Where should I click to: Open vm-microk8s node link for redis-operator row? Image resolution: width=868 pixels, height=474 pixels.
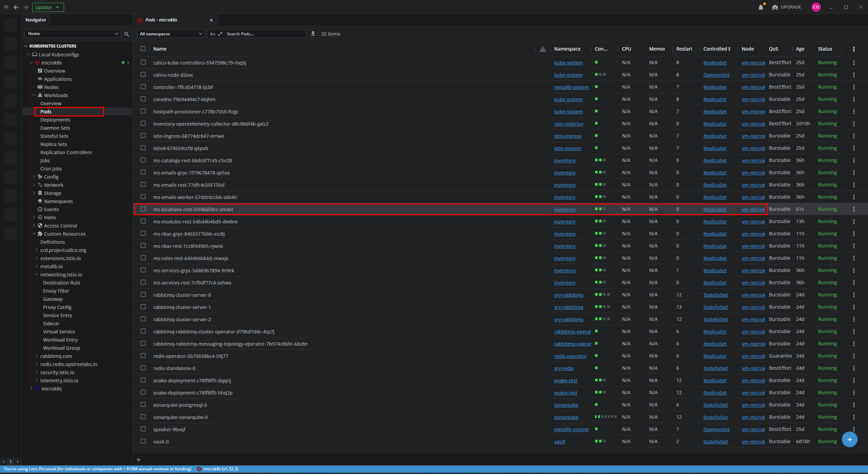pyautogui.click(x=753, y=356)
